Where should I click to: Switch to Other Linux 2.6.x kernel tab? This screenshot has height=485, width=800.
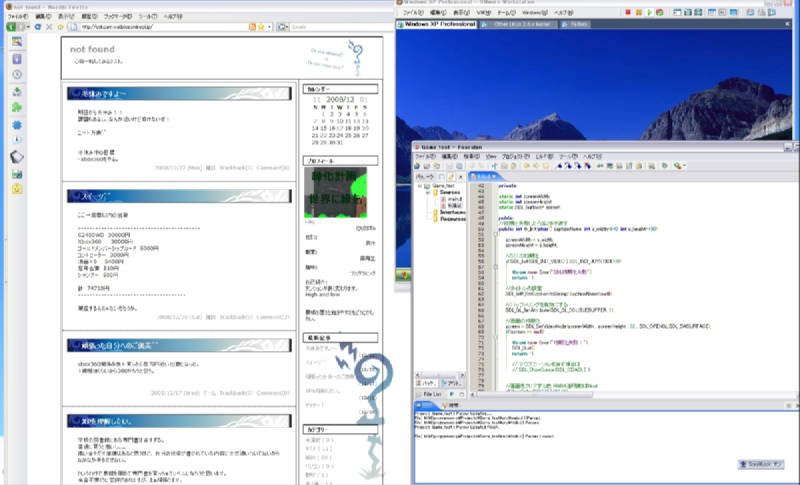518,24
